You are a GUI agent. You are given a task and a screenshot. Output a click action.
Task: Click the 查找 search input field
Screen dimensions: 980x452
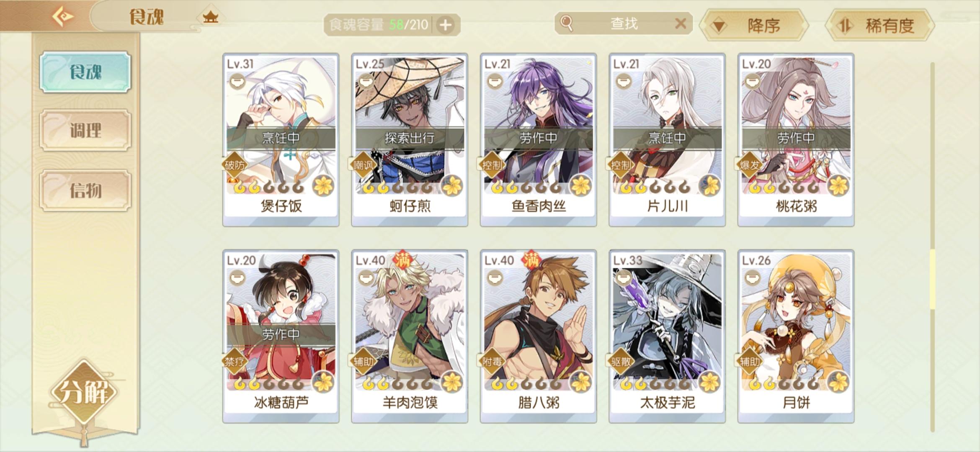(x=624, y=23)
